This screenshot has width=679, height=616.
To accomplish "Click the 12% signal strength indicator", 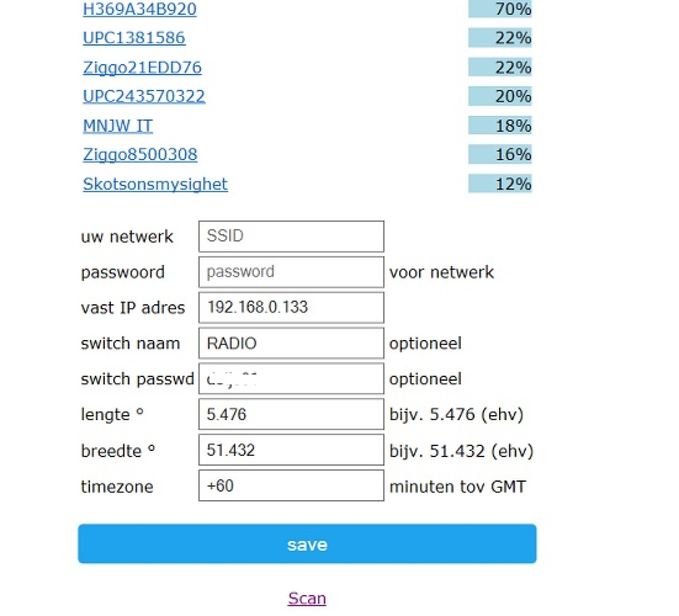I will pyautogui.click(x=500, y=184).
